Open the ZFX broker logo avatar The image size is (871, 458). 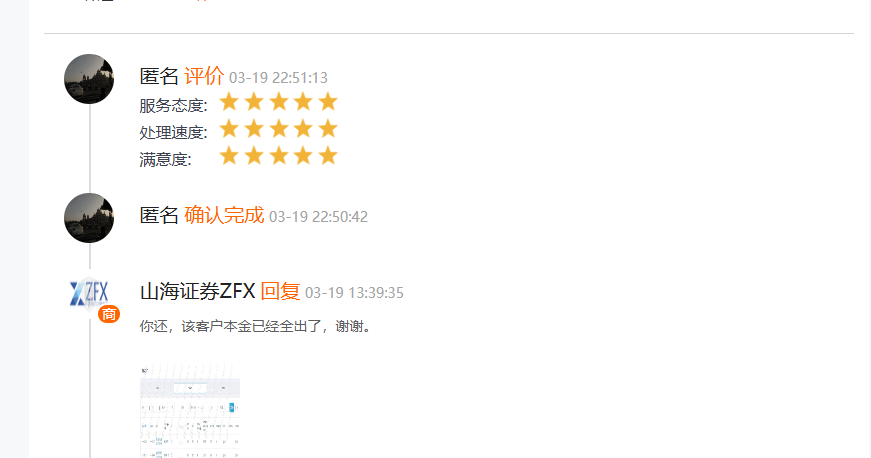(89, 293)
